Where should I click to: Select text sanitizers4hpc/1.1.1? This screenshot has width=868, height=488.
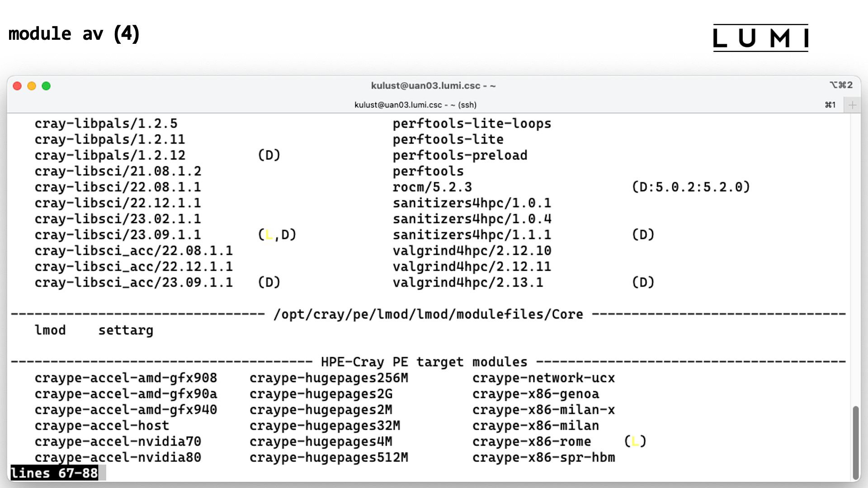(x=472, y=235)
